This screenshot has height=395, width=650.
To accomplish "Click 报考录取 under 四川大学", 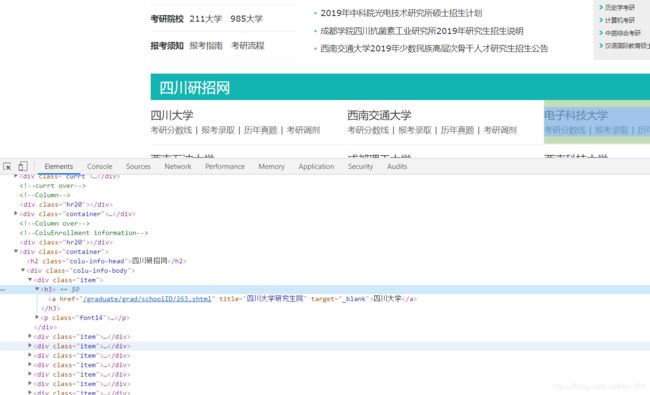I will tap(218, 130).
